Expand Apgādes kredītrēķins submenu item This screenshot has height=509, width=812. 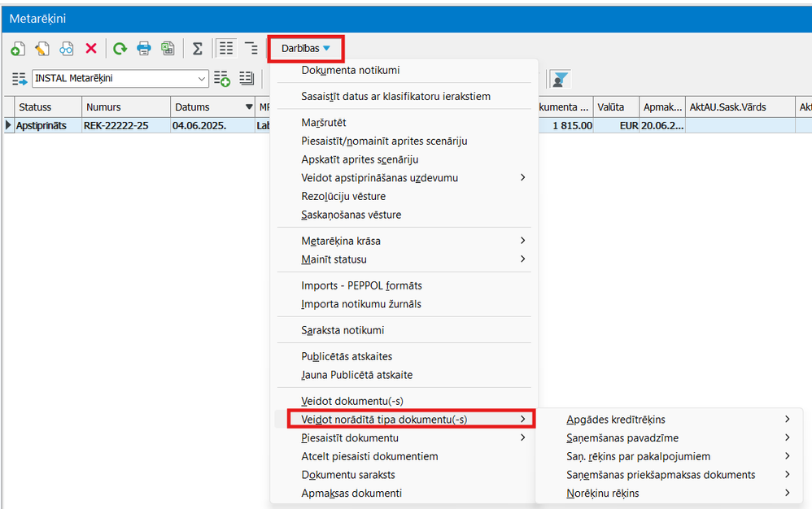670,420
